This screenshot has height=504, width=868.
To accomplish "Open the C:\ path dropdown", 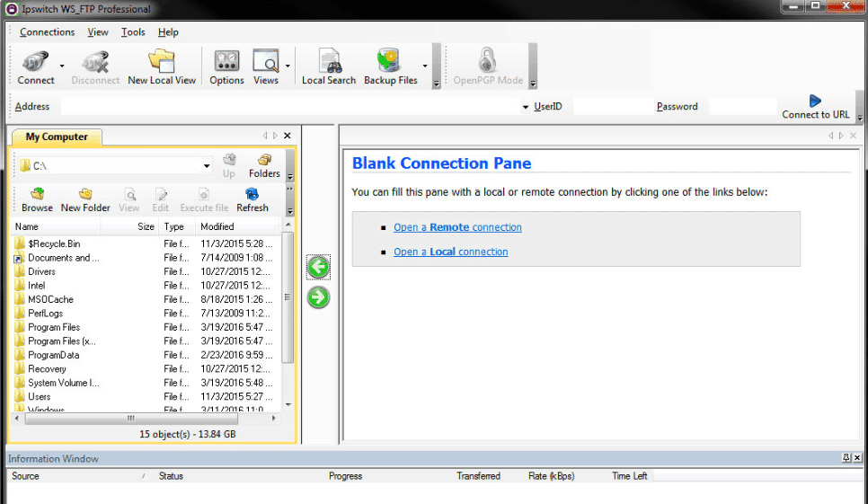I will pos(206,166).
